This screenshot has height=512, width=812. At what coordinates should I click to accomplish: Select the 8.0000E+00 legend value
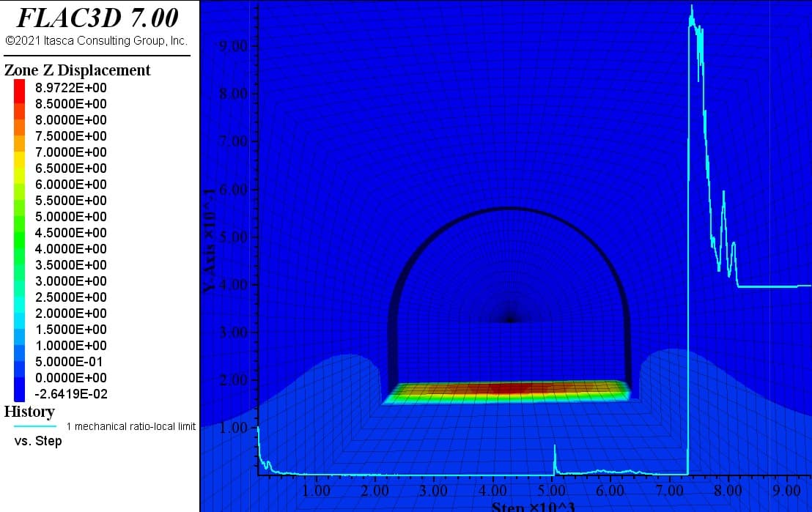71,119
